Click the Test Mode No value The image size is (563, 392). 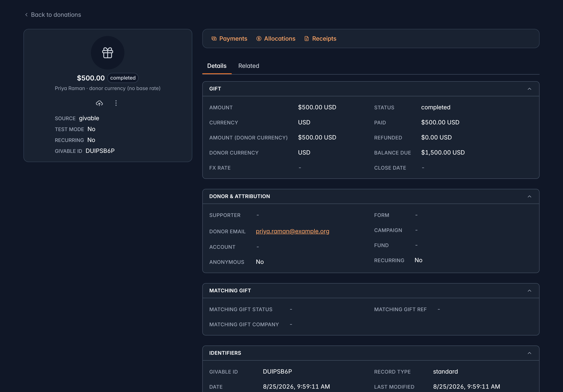pyautogui.click(x=91, y=129)
